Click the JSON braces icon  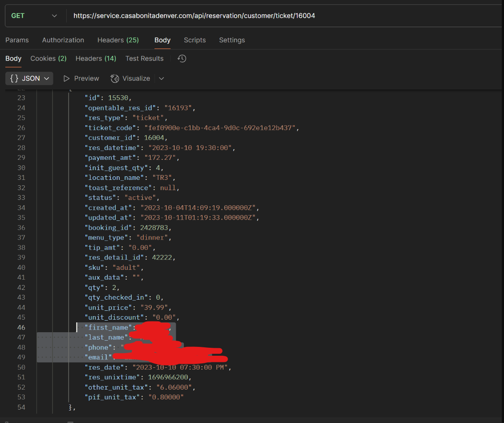click(14, 78)
